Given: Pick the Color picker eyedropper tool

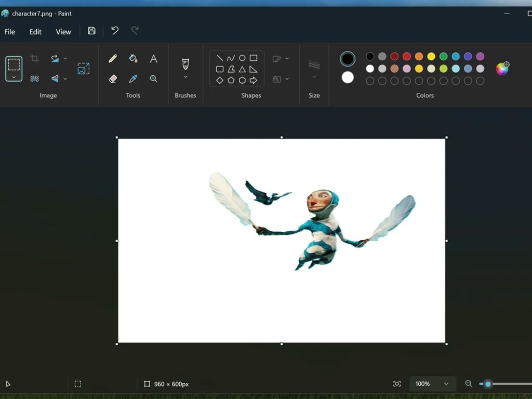Looking at the screenshot, I should (134, 79).
